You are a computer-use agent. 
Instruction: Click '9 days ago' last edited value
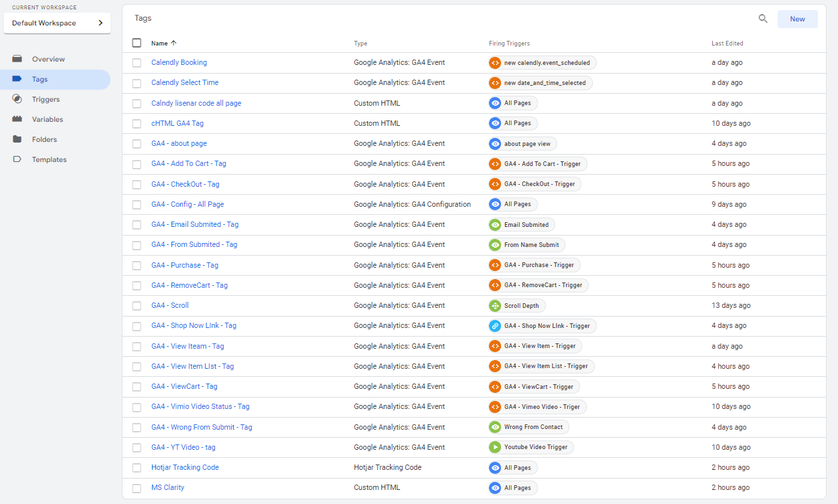click(729, 204)
